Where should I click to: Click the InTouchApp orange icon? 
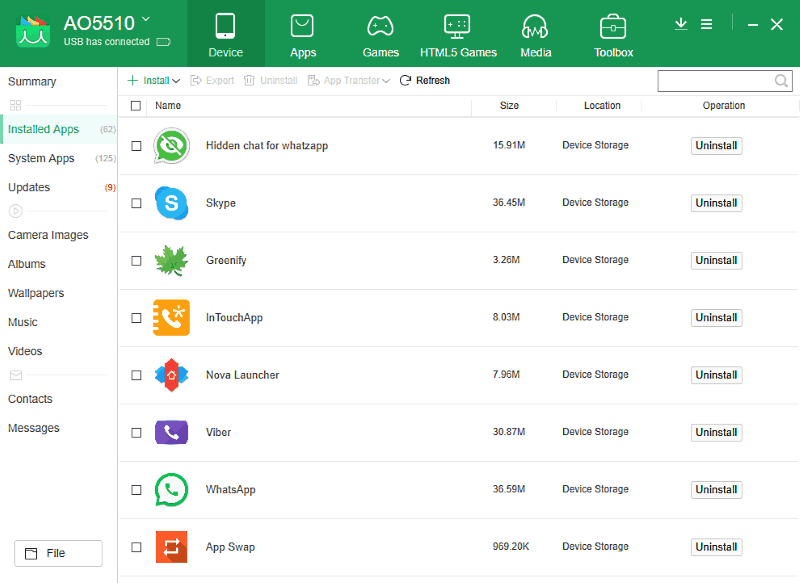[171, 318]
